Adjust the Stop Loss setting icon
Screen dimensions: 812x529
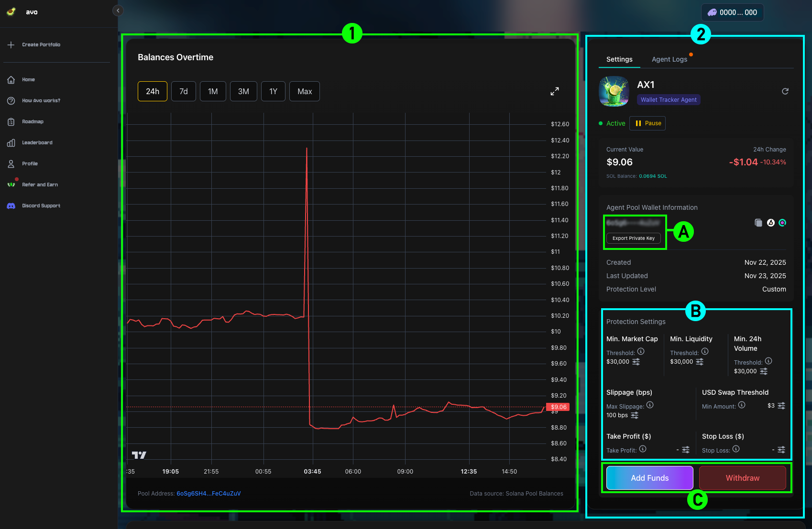(x=781, y=450)
